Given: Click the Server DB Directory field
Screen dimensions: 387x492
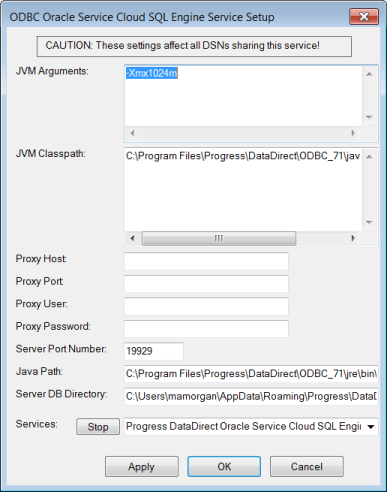Looking at the screenshot, I should tap(251, 396).
